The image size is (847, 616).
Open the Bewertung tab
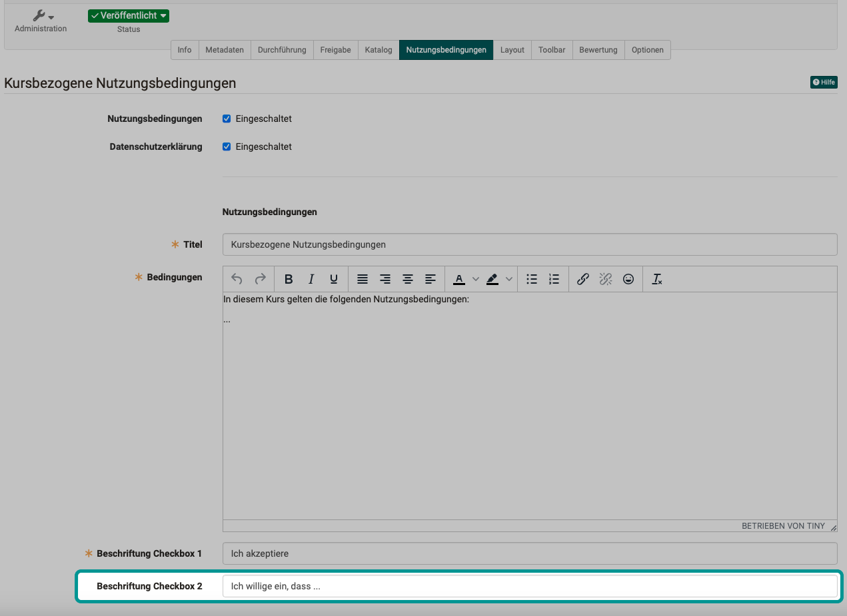tap(598, 49)
